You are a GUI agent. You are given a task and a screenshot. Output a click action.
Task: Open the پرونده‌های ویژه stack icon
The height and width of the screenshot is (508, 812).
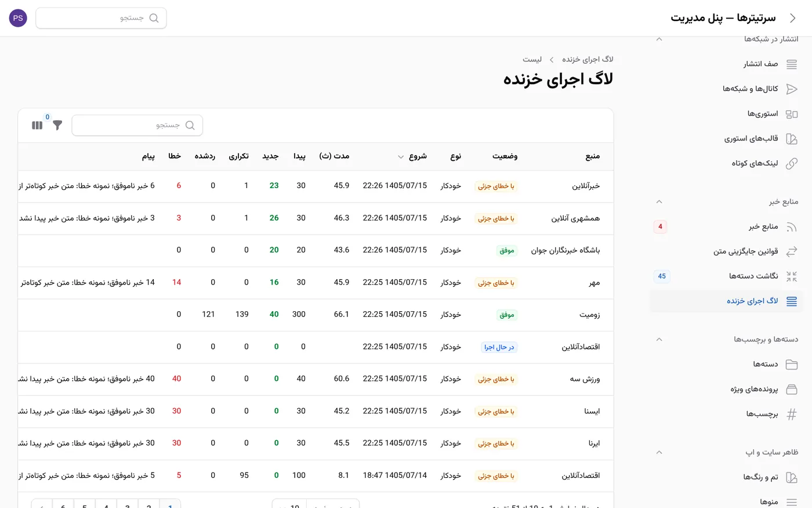(792, 389)
